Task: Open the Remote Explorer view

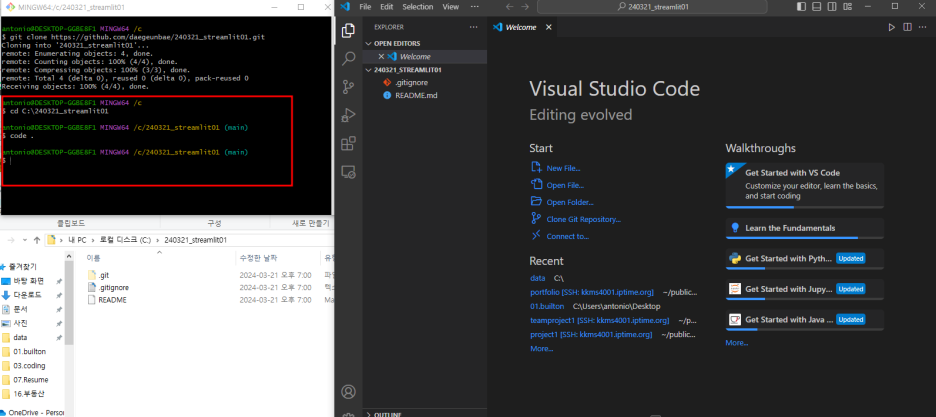Action: [349, 172]
